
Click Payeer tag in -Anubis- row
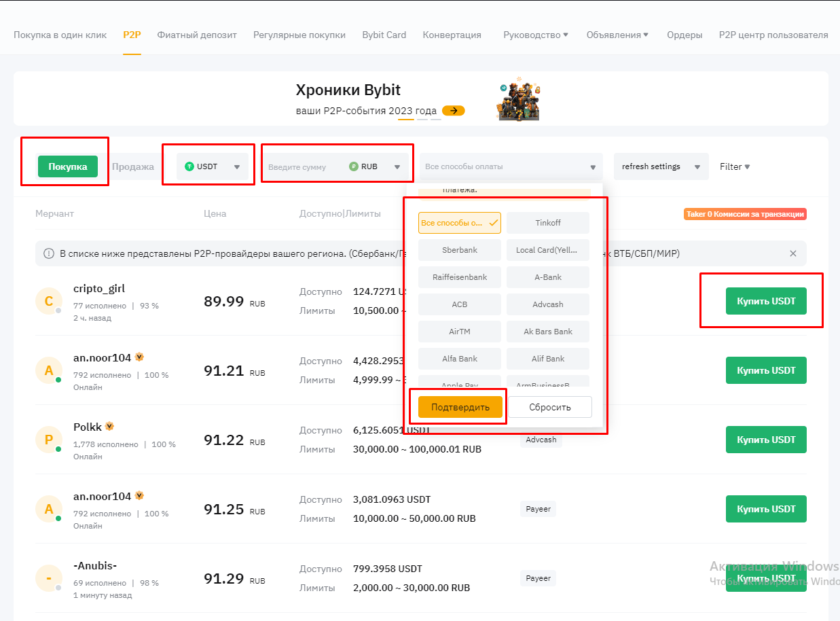[x=538, y=578]
